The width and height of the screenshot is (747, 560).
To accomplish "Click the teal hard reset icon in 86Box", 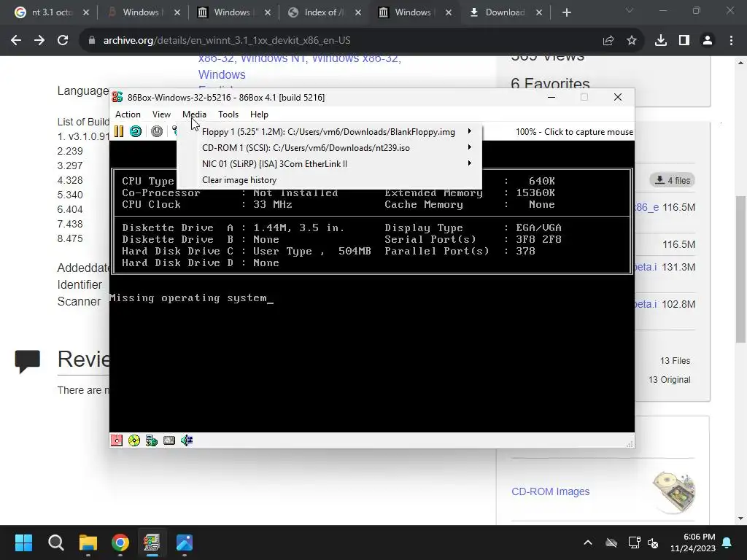I will click(136, 131).
